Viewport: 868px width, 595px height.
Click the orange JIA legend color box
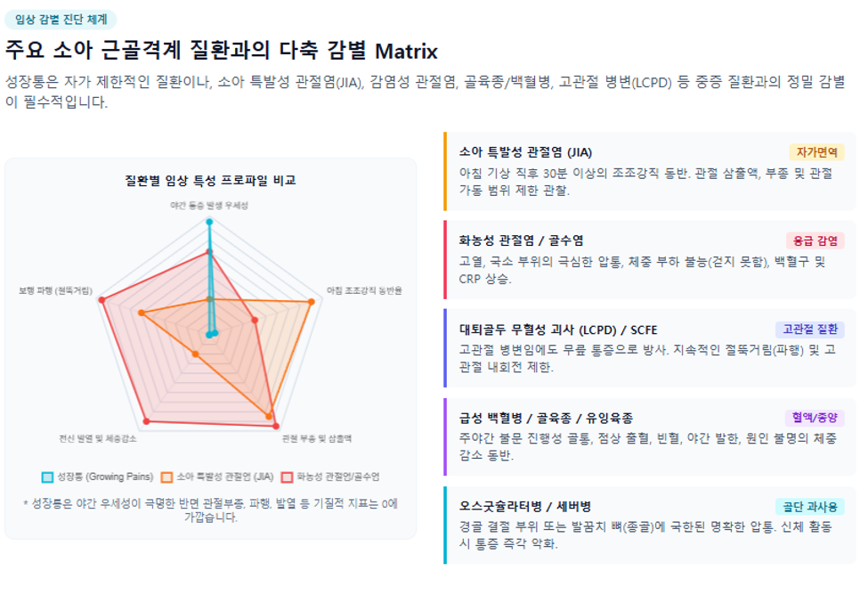click(166, 477)
